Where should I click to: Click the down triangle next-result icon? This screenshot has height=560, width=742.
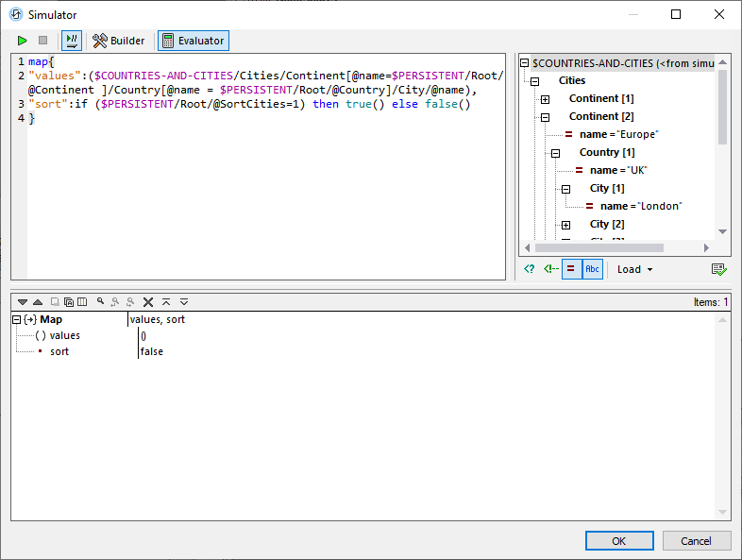click(x=23, y=302)
